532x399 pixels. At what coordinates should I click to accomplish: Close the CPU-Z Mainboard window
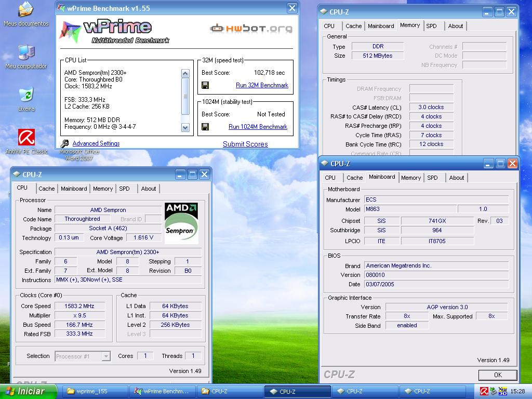coord(512,164)
